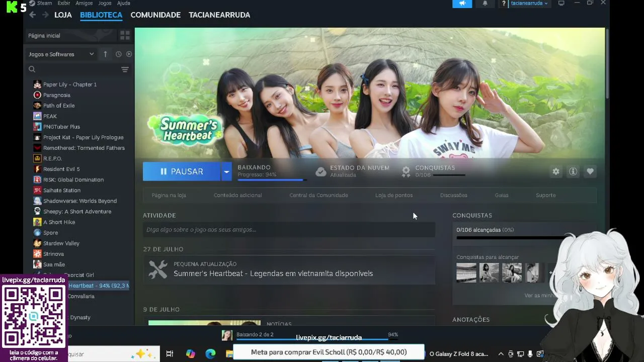Switch to the LOJA tab
Screen dimensions: 644x362
point(63,15)
